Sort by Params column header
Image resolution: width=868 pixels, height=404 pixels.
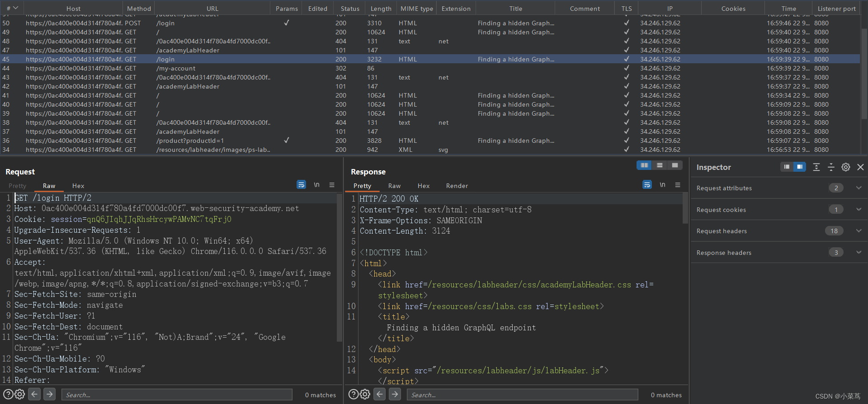(287, 8)
